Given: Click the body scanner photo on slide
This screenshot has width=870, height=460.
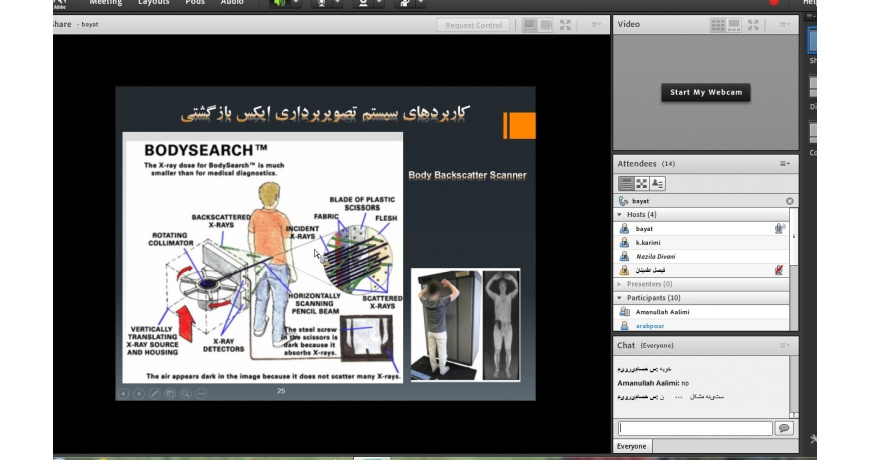Looking at the screenshot, I should (x=466, y=325).
